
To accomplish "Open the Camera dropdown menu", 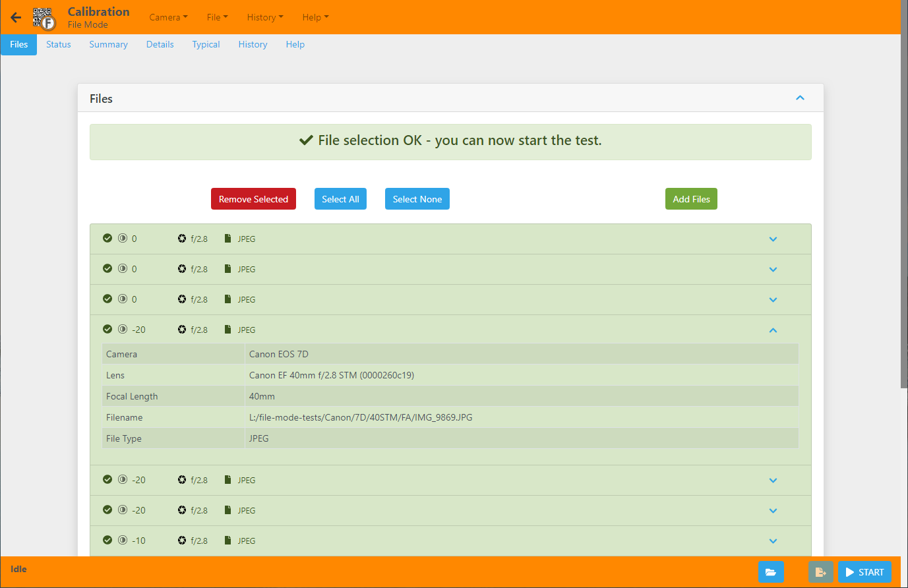I will pos(168,17).
